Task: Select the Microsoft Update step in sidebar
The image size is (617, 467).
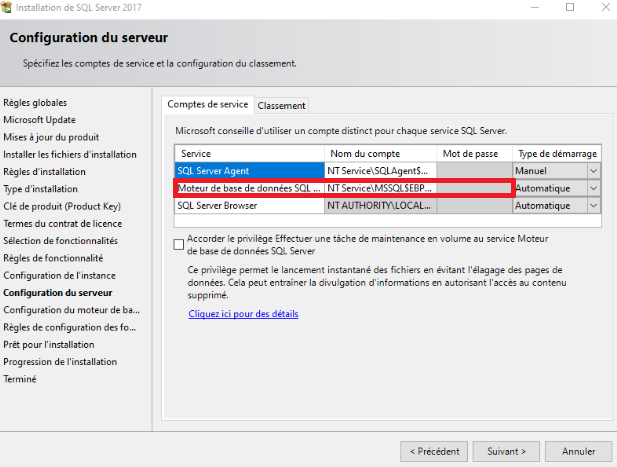Action: pos(39,120)
